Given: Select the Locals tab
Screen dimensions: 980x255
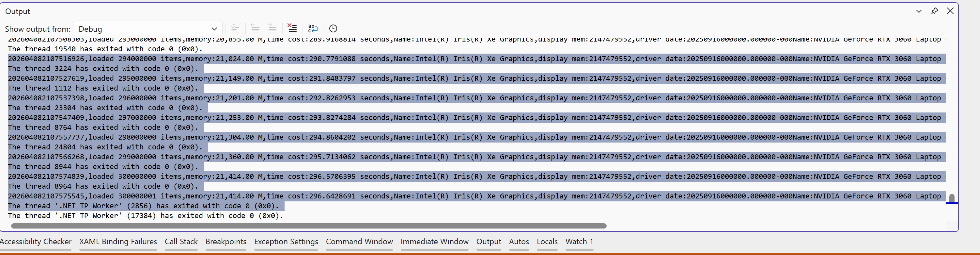Looking at the screenshot, I should tap(547, 242).
